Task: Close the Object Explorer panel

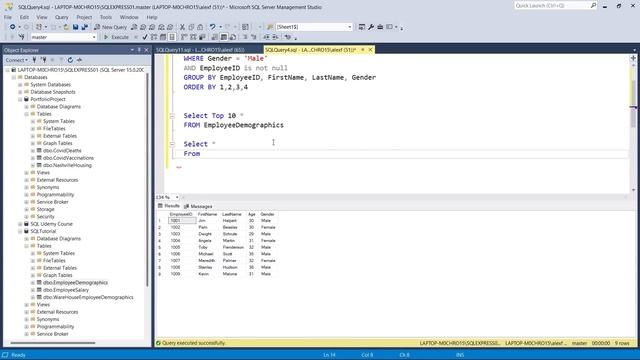Action: click(147, 50)
